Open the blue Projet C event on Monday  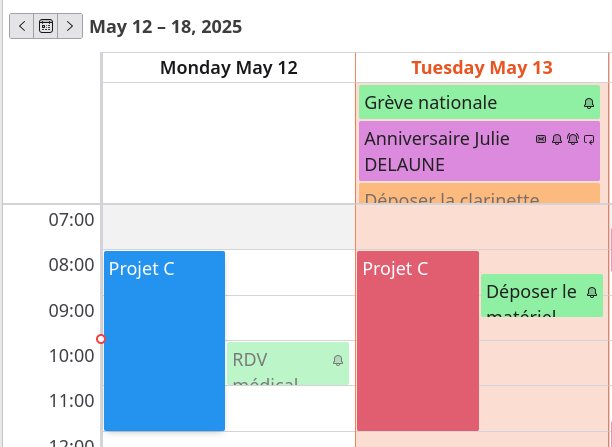point(164,341)
